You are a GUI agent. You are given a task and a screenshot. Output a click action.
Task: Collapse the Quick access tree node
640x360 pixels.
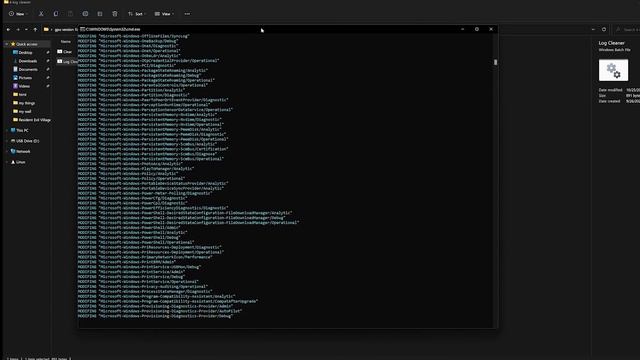7,44
